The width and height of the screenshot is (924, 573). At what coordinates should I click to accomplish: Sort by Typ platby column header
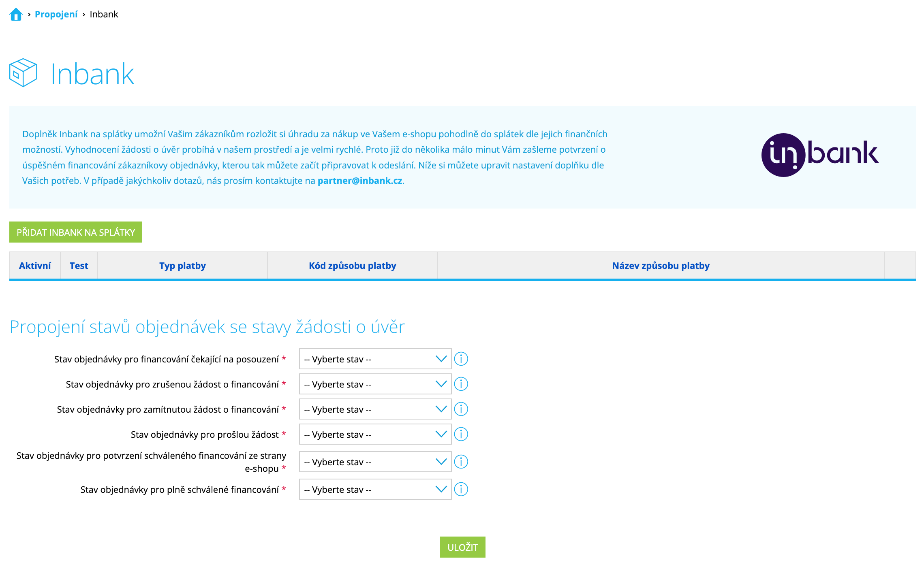click(182, 266)
